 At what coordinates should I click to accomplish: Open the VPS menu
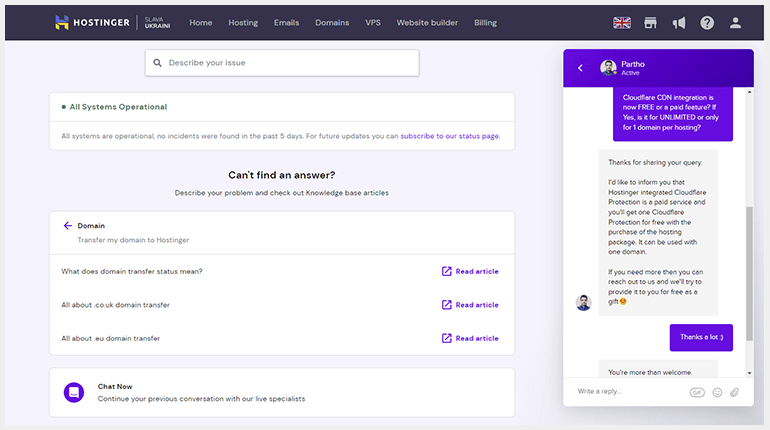[x=373, y=23]
